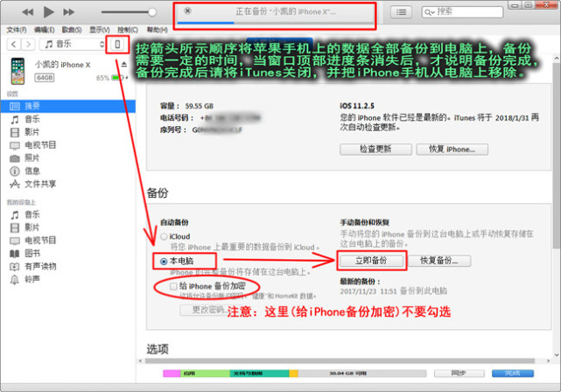Click the blue 完成 button
The height and width of the screenshot is (392, 561).
(512, 373)
